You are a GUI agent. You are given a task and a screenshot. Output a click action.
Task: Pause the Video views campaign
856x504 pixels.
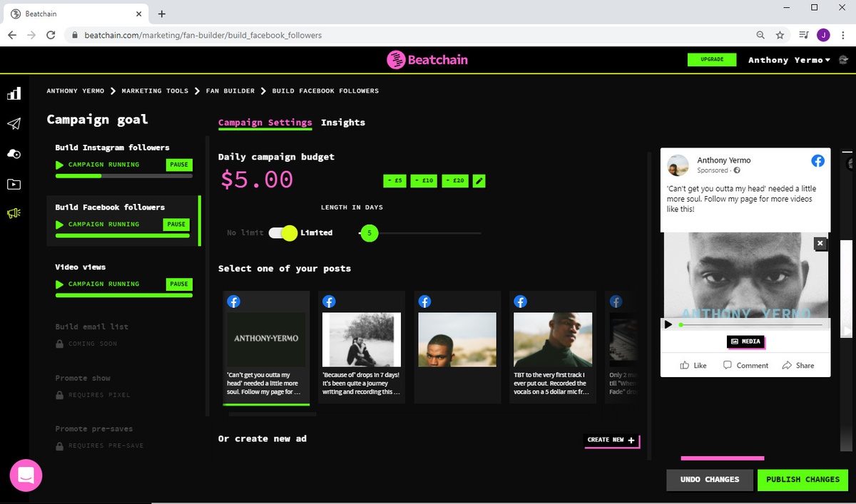click(x=179, y=284)
